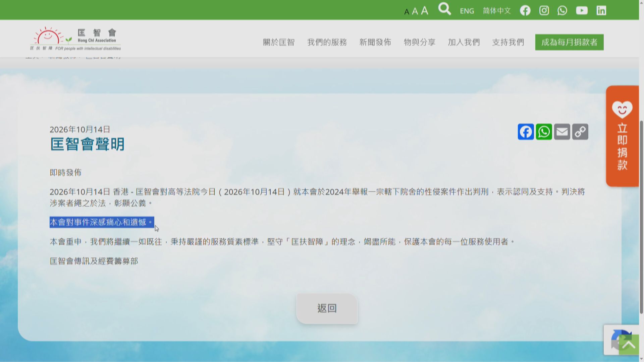This screenshot has width=644, height=362.
Task: Open the search magnifier icon
Action: pos(445,9)
